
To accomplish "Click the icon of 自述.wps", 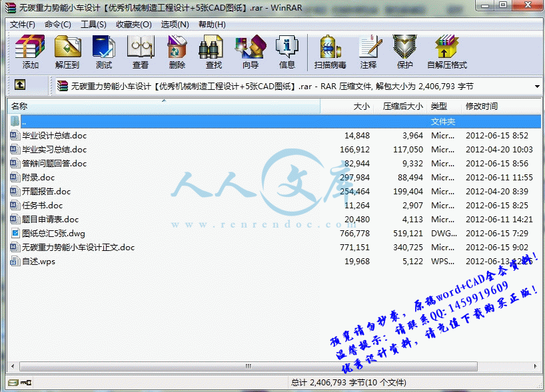I will (15, 261).
